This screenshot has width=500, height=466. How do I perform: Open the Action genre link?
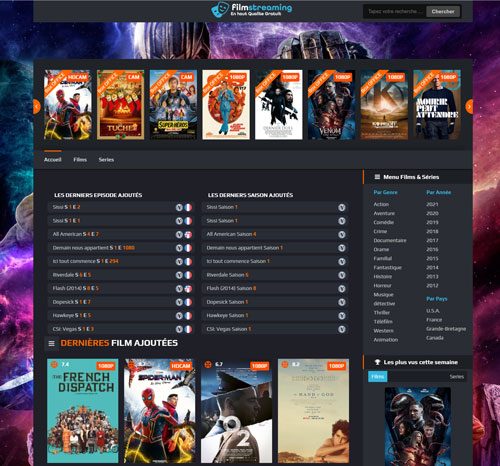pos(381,204)
